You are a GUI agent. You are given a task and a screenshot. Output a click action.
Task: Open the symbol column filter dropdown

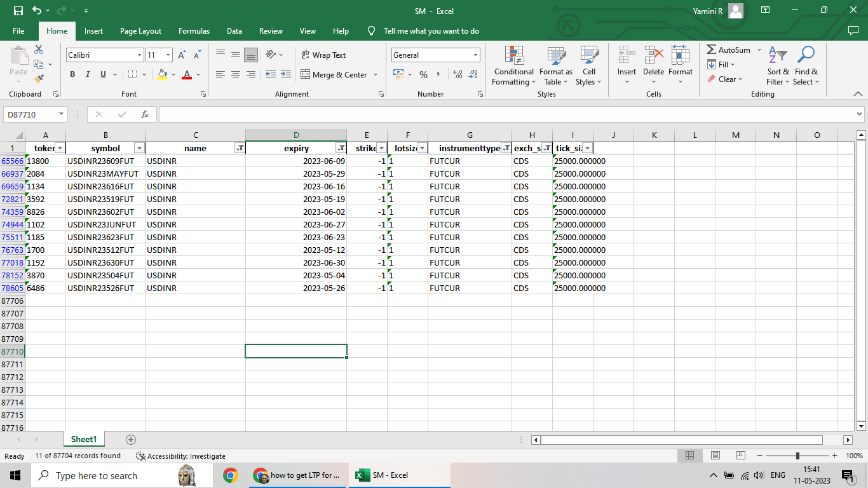(x=140, y=148)
